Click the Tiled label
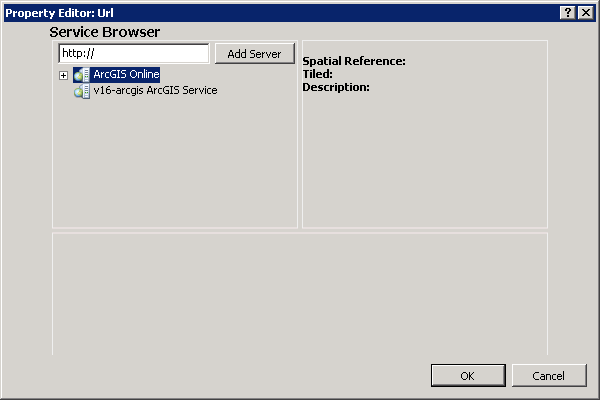The image size is (600, 400). pos(318,74)
